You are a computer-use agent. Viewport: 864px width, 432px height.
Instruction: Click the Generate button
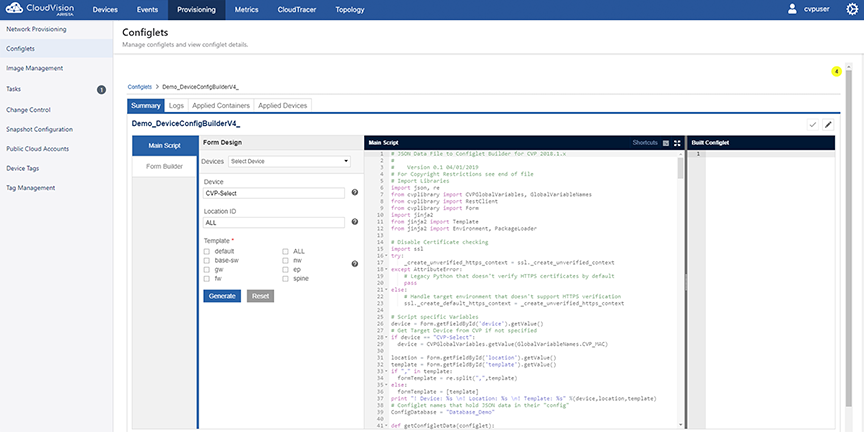click(222, 296)
